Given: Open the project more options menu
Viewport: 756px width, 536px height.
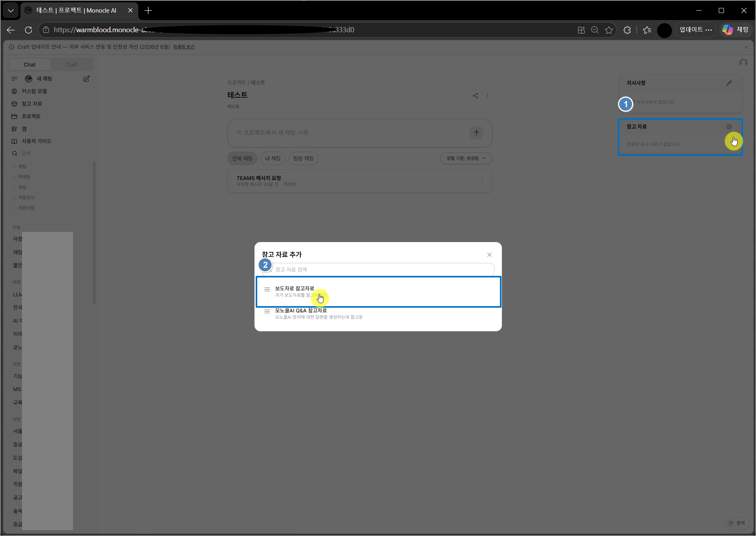Looking at the screenshot, I should point(487,95).
